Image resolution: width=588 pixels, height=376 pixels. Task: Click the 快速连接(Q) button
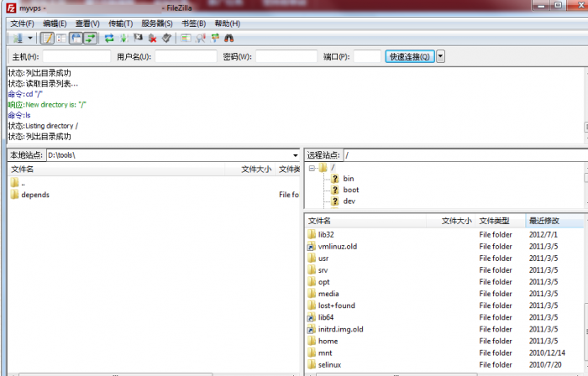click(410, 56)
